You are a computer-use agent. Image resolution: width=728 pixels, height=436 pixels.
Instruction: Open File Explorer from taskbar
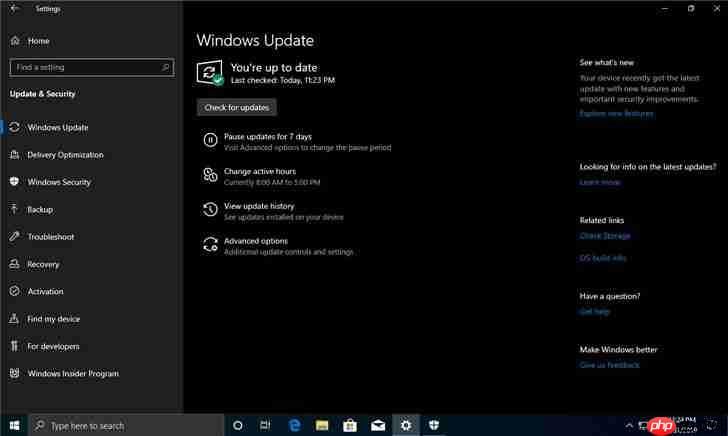coord(322,425)
